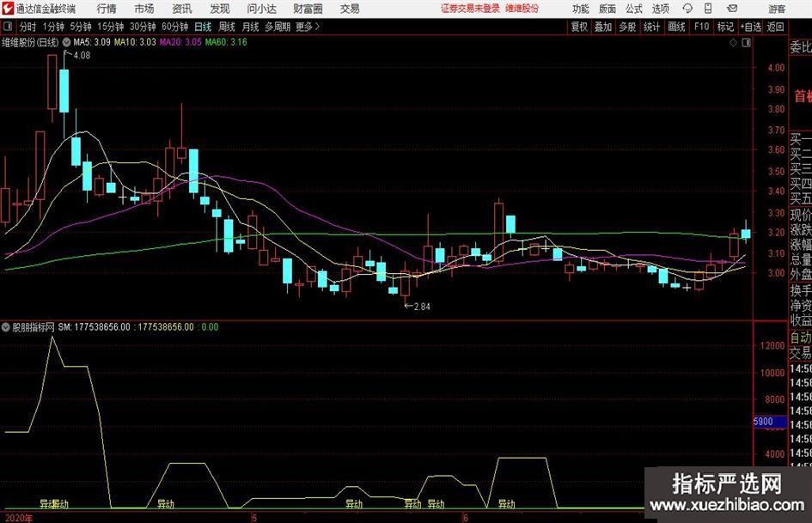Expand the 股朋指标网 indicator dropdown
The image size is (812, 523).
coord(6,327)
